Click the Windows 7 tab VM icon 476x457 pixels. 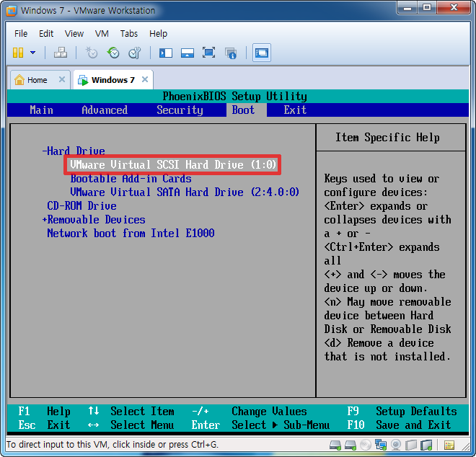(83, 80)
